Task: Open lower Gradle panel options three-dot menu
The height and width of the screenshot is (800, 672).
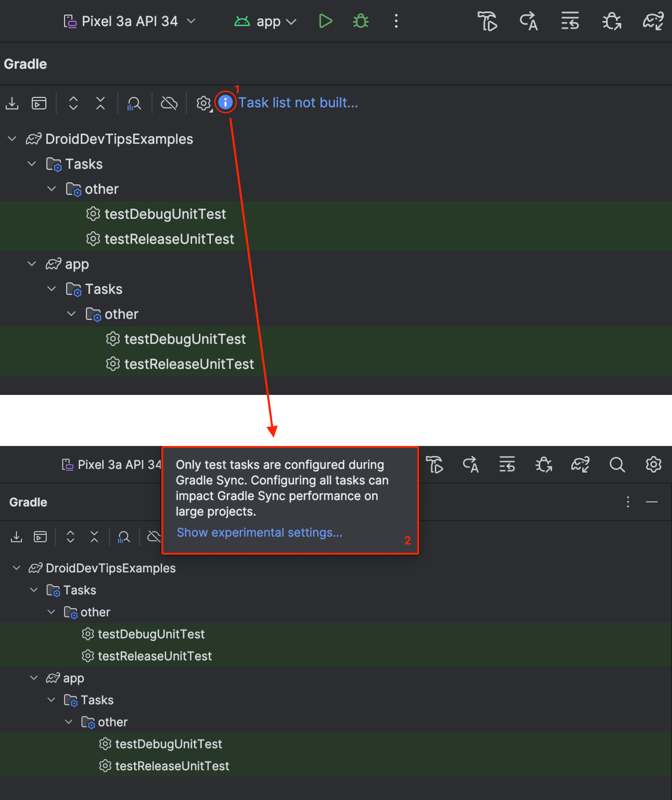Action: tap(628, 502)
